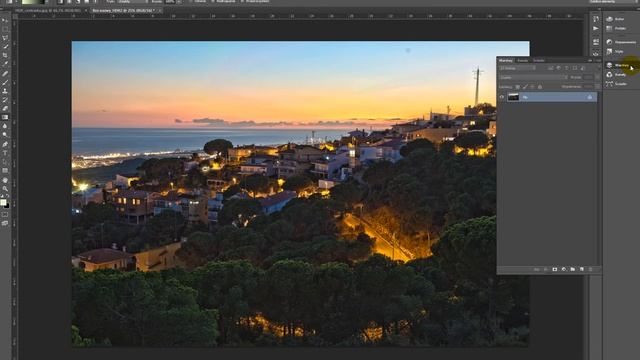Filter layers by pixel layers icon
Screen dimensions: 640x360
point(551,68)
